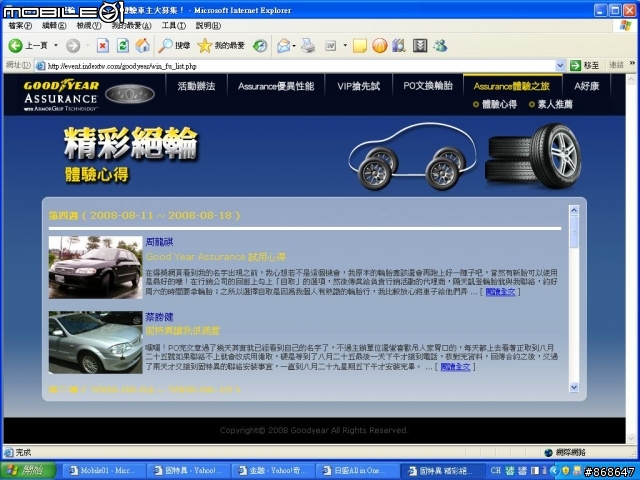Click 閱讀全文 link in 蔡諺健's review
640x480 pixels.
456,367
